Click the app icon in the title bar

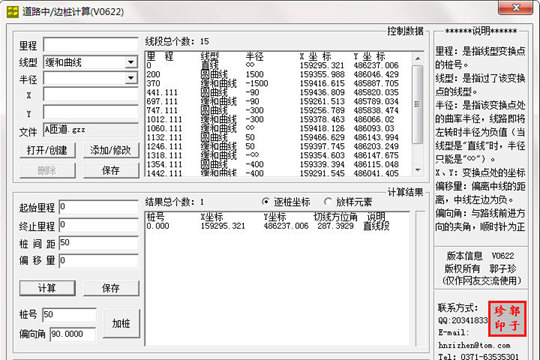pyautogui.click(x=12, y=12)
